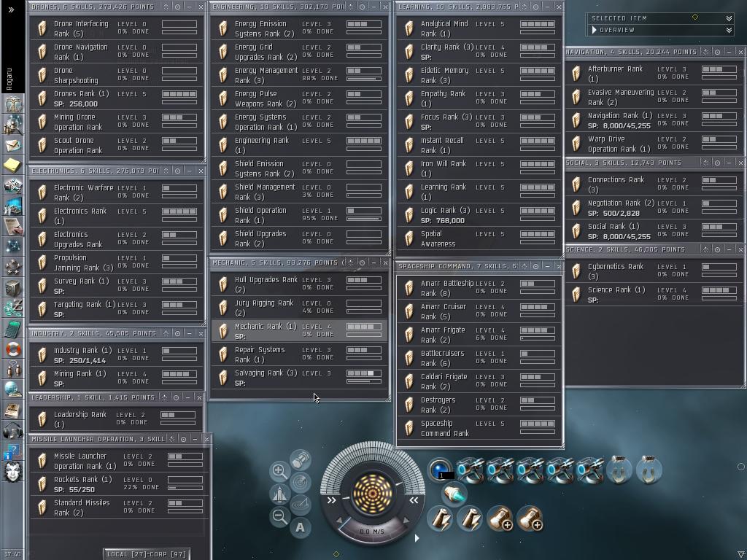
Task: Open the calculator icon in sidebar
Action: click(x=13, y=328)
